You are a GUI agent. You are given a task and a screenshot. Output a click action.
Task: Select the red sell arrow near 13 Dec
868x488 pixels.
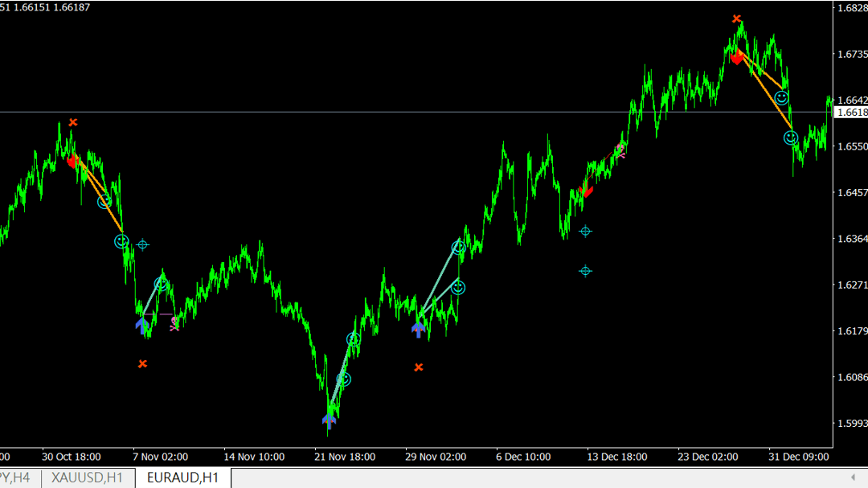point(587,191)
